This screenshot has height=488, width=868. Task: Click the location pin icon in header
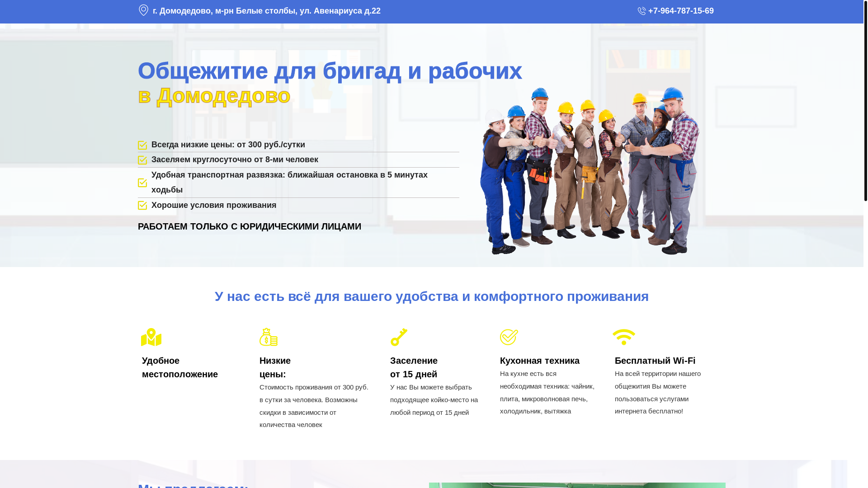143,10
